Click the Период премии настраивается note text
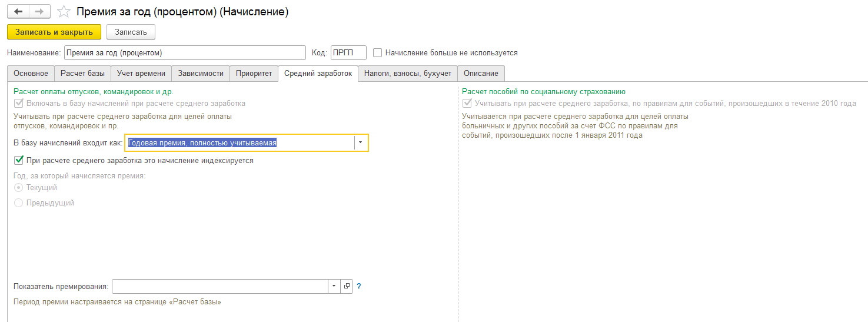The image size is (868, 322). (118, 302)
